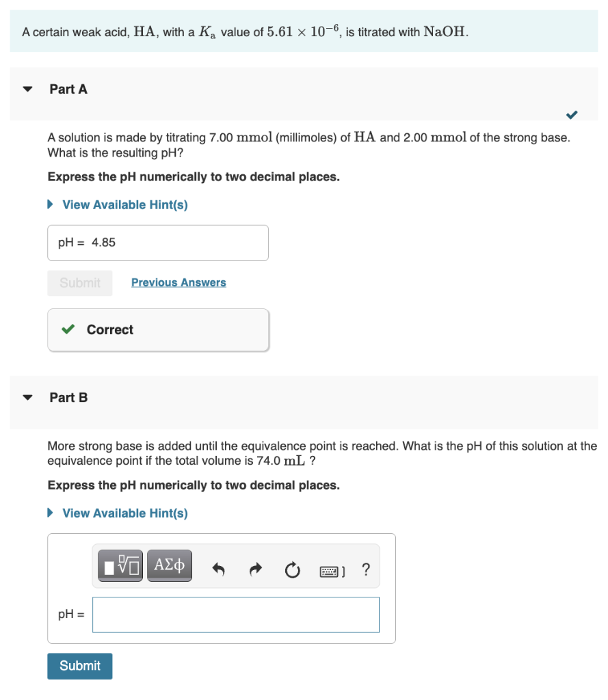608x700 pixels.
Task: Click the Part B heading label
Action: [66, 397]
